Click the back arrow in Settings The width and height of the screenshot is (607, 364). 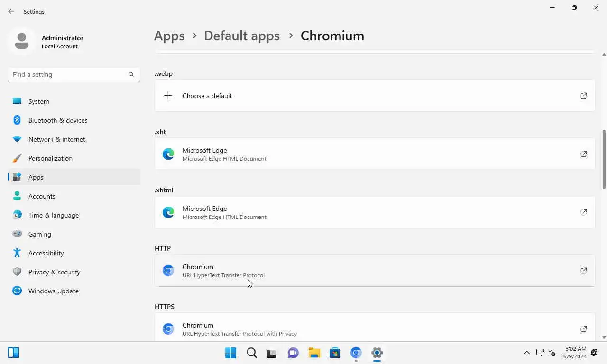coord(11,11)
